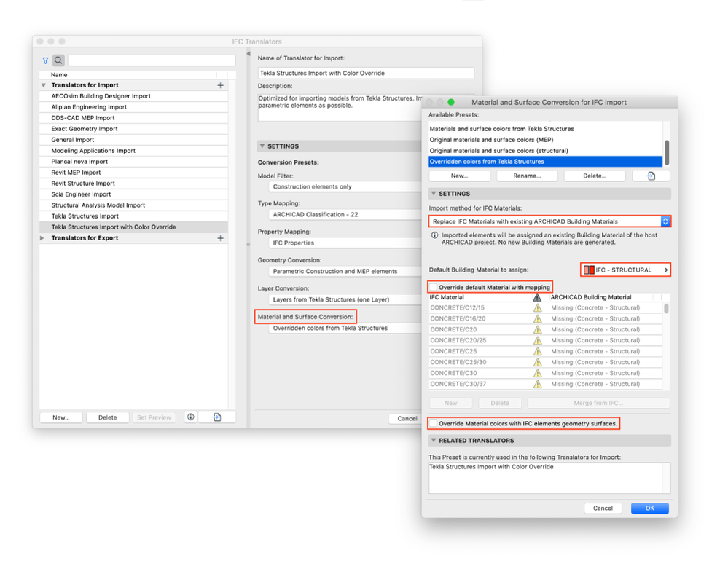Screen dimensions: 728x566
Task: Select Original materials and surface colors (MEP)
Action: [x=546, y=140]
